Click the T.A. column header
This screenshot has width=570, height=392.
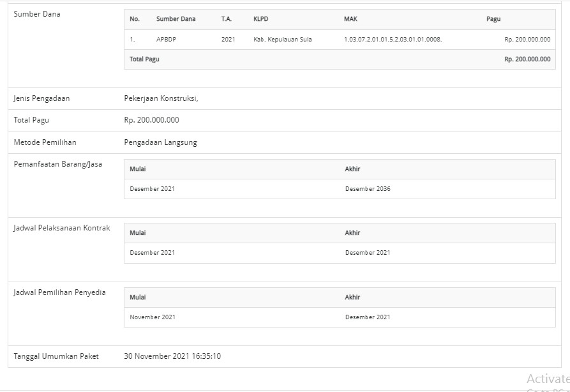(x=227, y=19)
